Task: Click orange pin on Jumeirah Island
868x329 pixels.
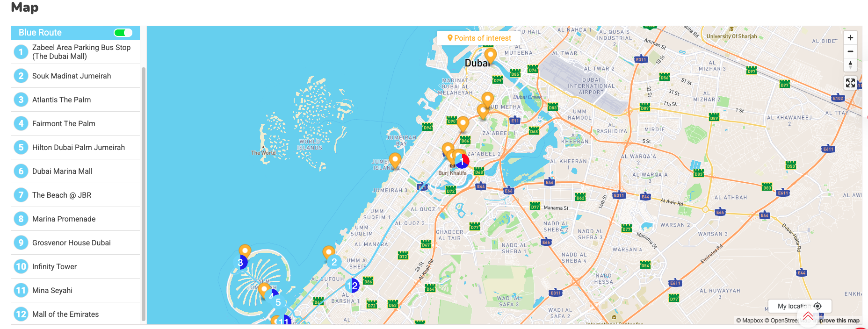Action: [395, 161]
